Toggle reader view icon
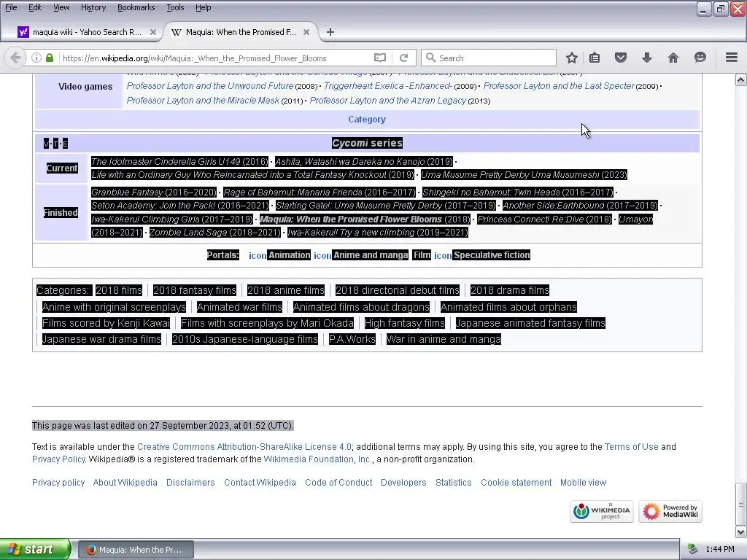The height and width of the screenshot is (560, 747). point(379,58)
